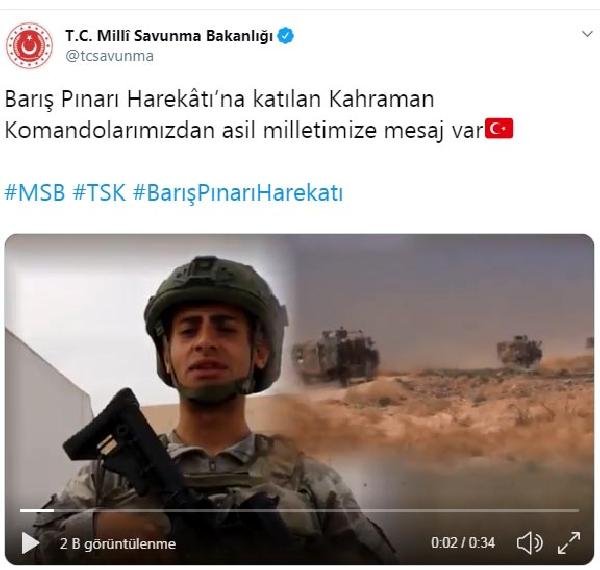Image resolution: width=600 pixels, height=570 pixels.
Task: Play the video with the play button
Action: 30,543
